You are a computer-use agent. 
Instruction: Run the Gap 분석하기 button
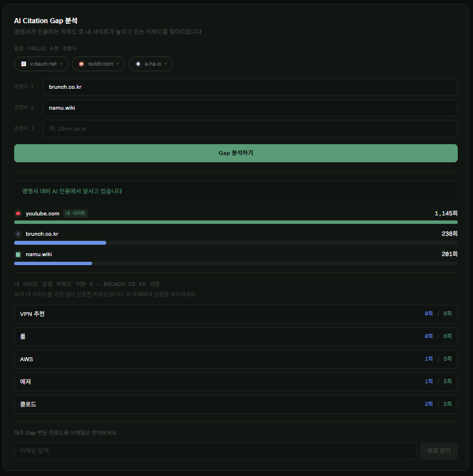pos(236,153)
